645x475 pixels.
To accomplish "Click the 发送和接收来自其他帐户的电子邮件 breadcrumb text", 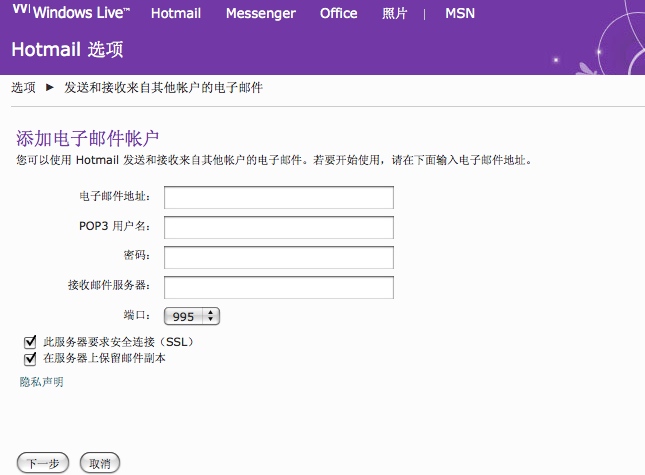I will [x=163, y=88].
